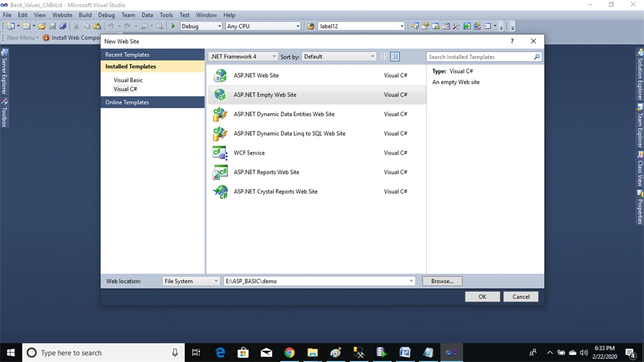Select the ASP.NET Web Site template

317,75
